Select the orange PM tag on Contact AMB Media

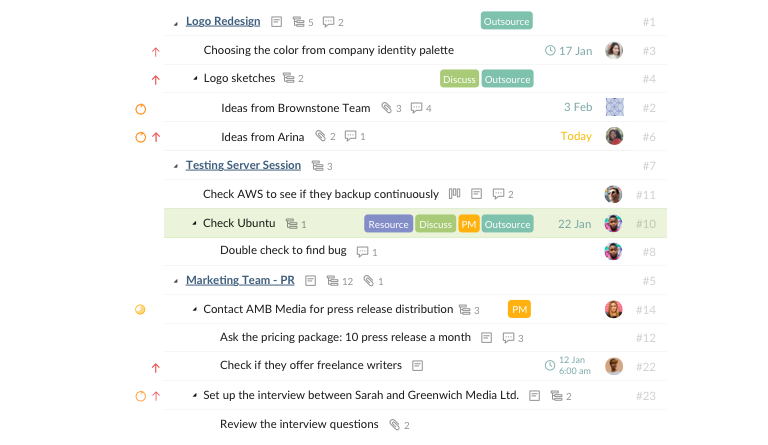(x=519, y=309)
